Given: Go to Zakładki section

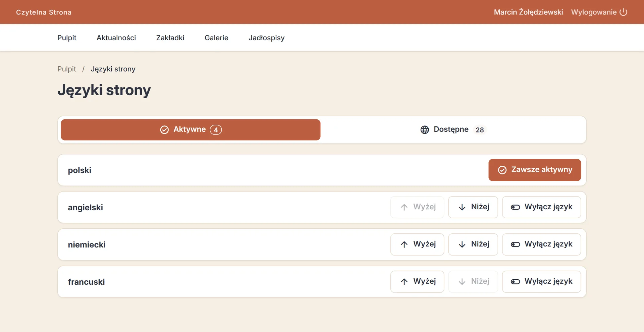Looking at the screenshot, I should pos(170,38).
